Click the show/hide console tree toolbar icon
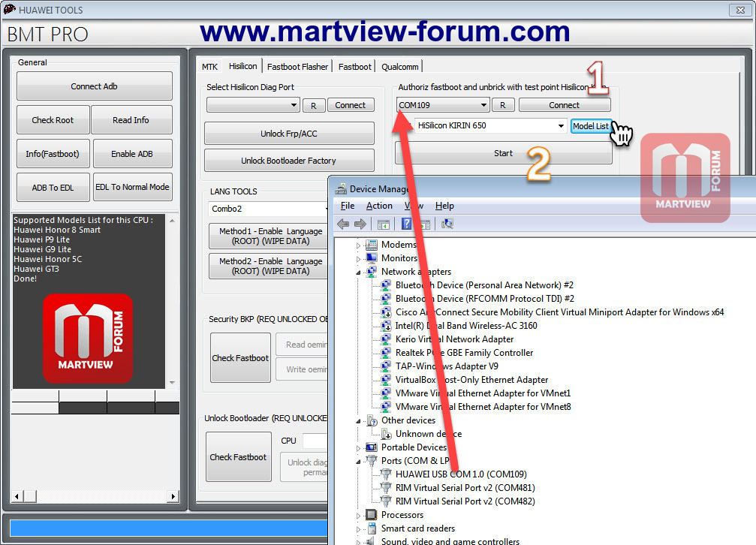The image size is (756, 545). [x=384, y=224]
